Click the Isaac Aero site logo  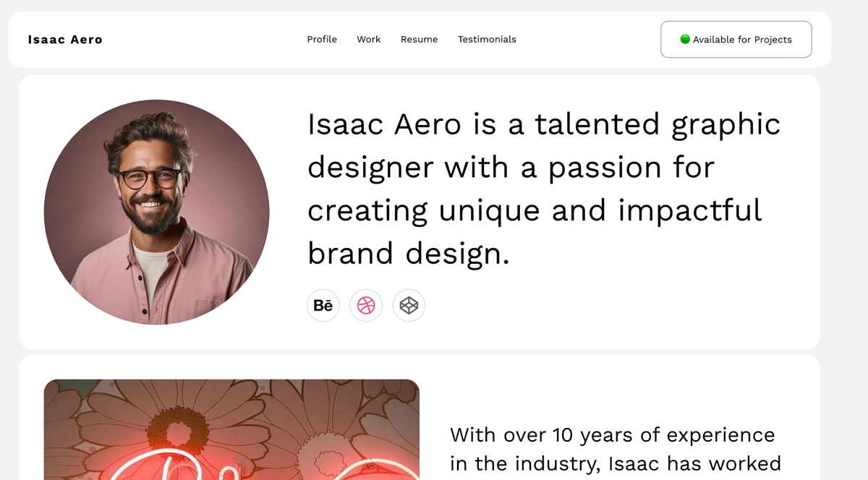(65, 40)
